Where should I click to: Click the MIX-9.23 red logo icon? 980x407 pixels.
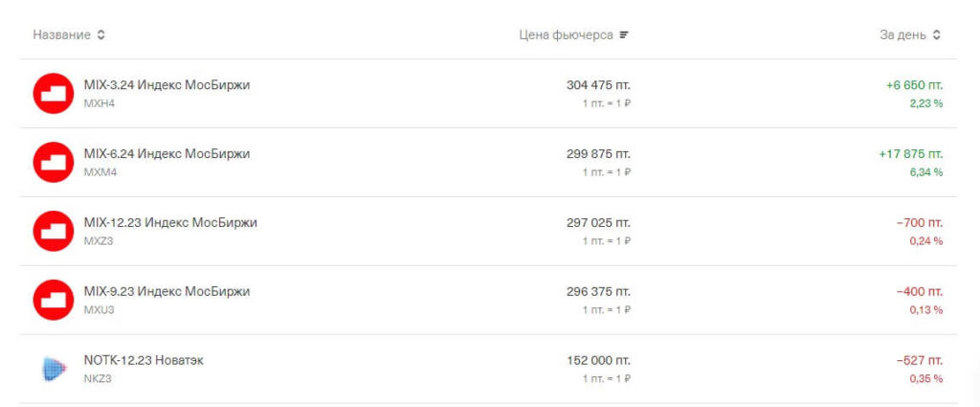(54, 300)
